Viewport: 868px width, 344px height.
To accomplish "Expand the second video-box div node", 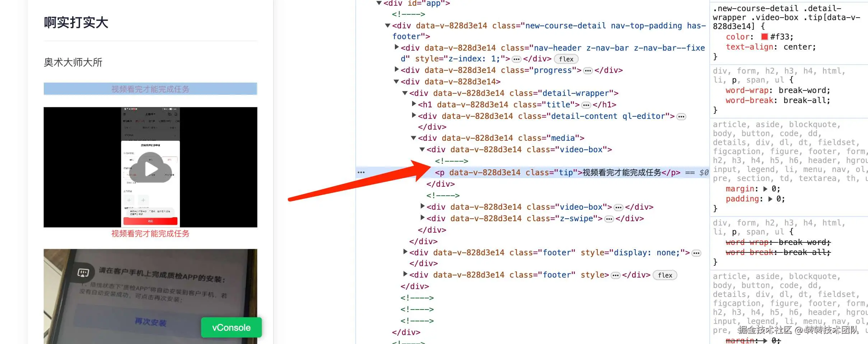I will click(422, 206).
